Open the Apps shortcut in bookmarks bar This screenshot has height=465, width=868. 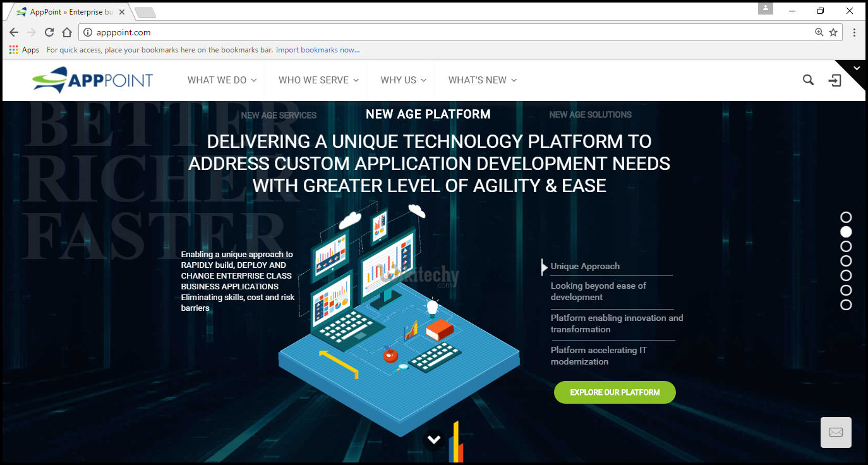24,50
